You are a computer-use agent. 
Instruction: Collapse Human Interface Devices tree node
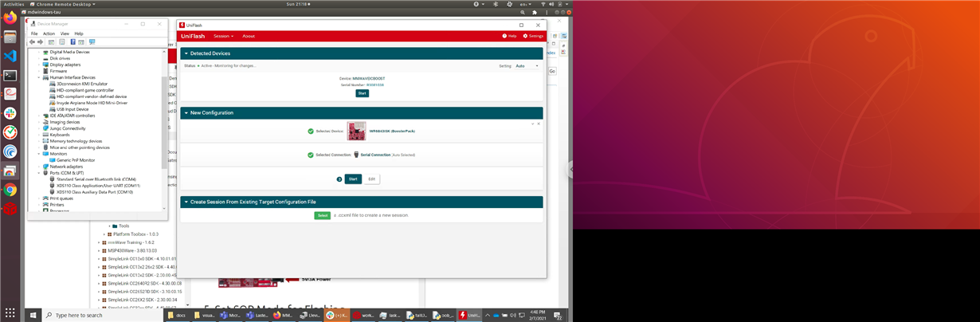click(38, 77)
